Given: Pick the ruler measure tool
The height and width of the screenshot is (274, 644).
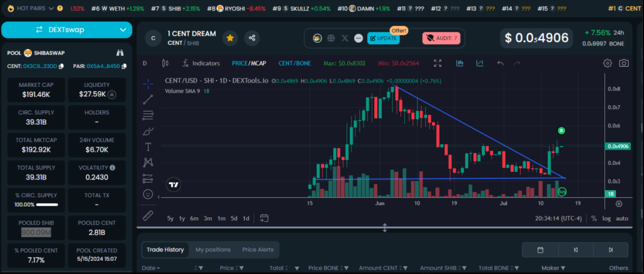Looking at the screenshot, I should 148,216.
